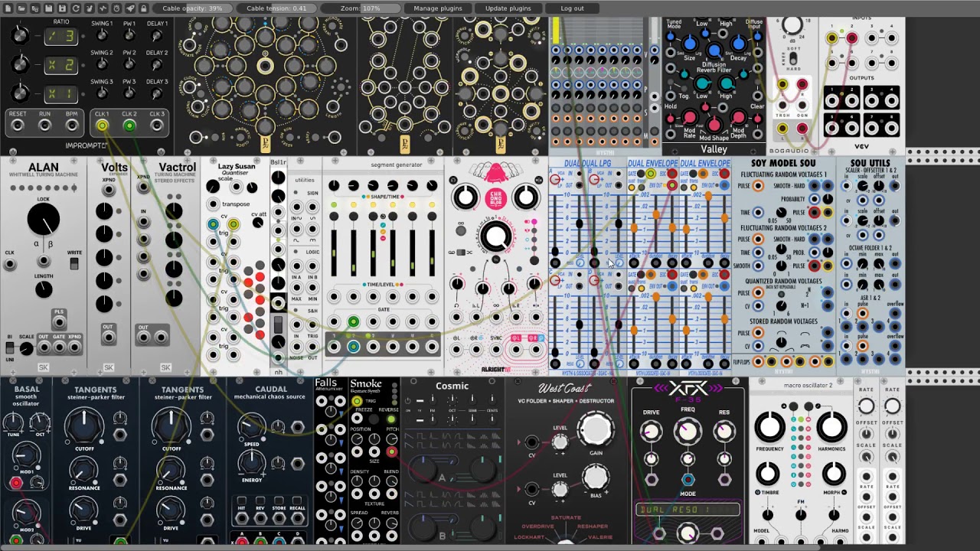
Task: Adjust the Zoom 107% slider
Action: [x=361, y=8]
